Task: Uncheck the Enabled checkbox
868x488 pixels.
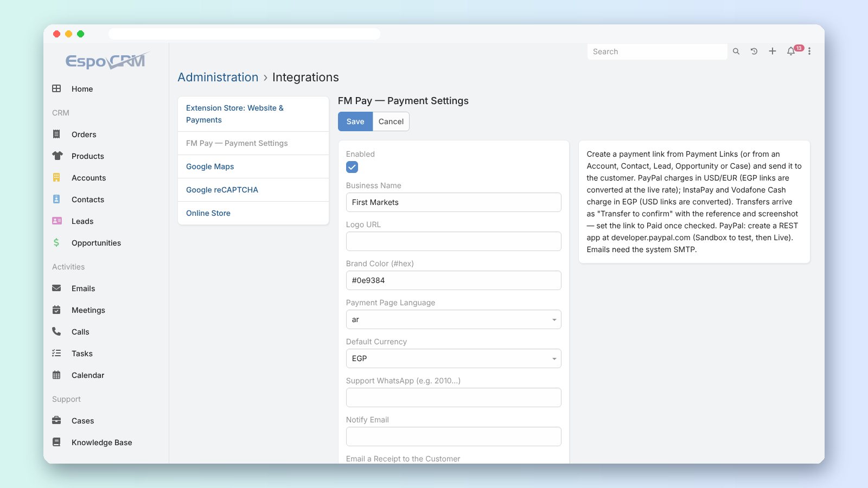Action: click(x=352, y=167)
